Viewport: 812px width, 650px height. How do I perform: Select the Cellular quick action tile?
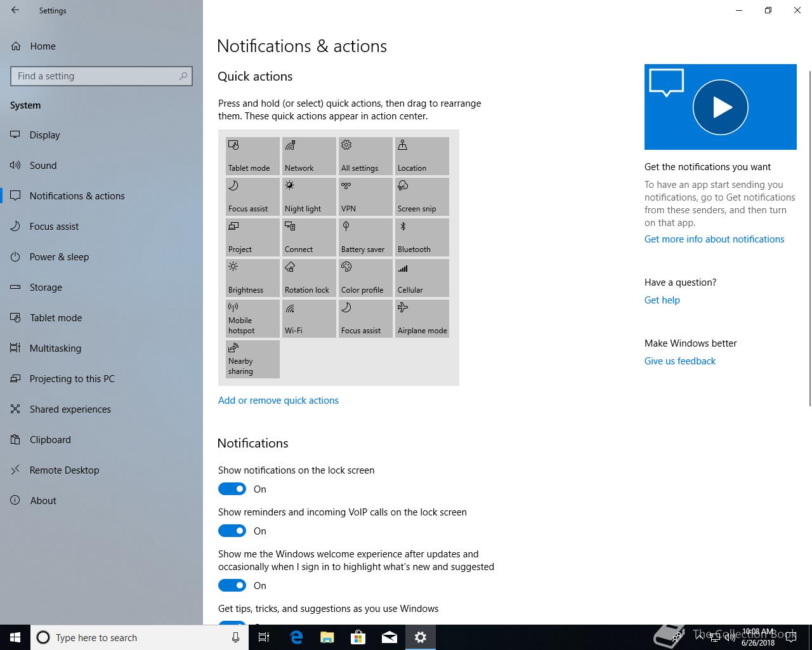[422, 278]
